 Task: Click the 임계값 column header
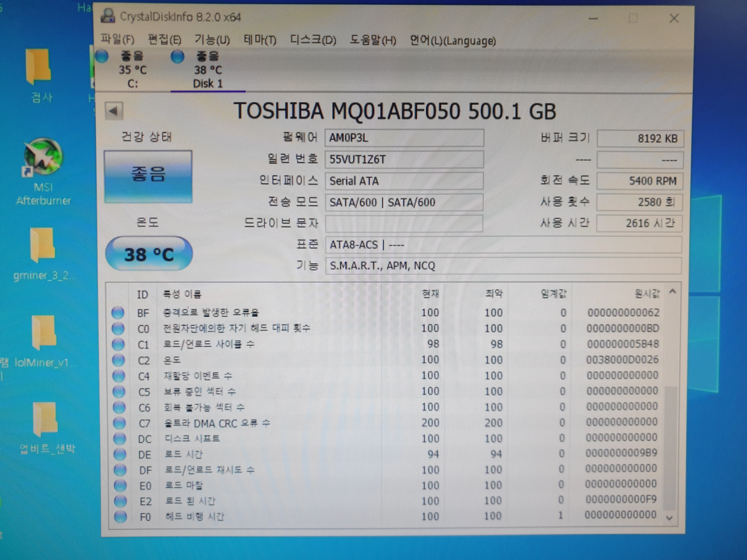tap(554, 294)
